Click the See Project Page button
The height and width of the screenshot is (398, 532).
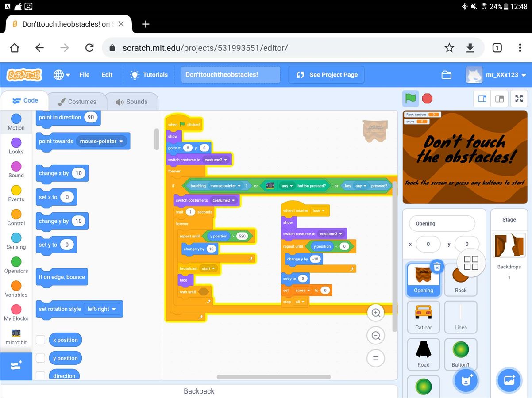pyautogui.click(x=327, y=75)
